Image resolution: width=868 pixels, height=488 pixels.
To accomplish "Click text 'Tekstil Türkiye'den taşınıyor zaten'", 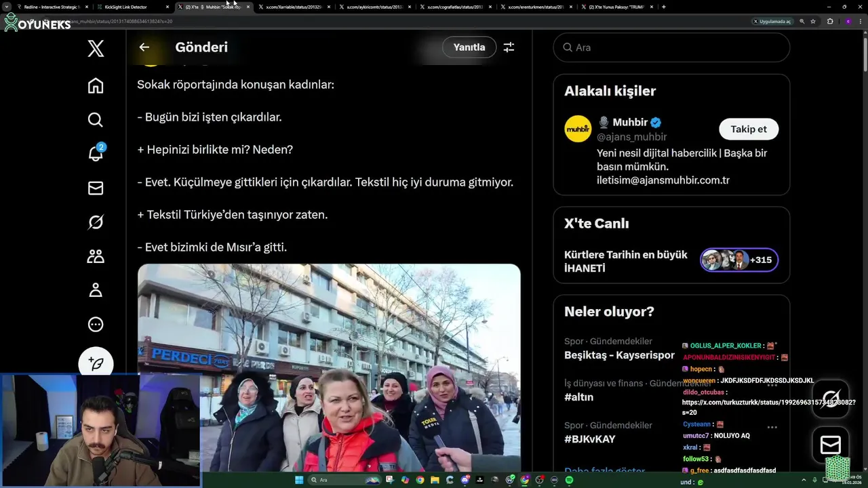I will pyautogui.click(x=237, y=215).
